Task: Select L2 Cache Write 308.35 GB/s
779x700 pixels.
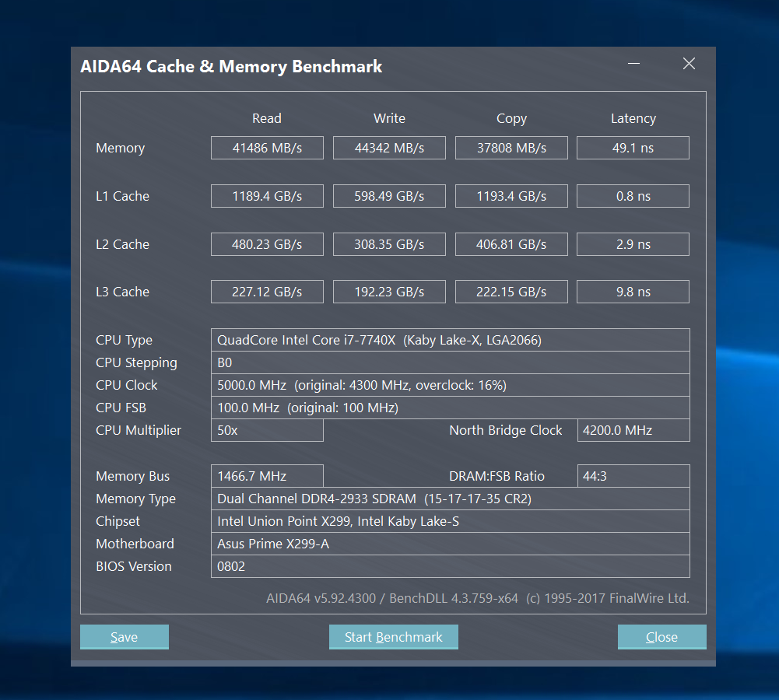Action: pos(389,244)
